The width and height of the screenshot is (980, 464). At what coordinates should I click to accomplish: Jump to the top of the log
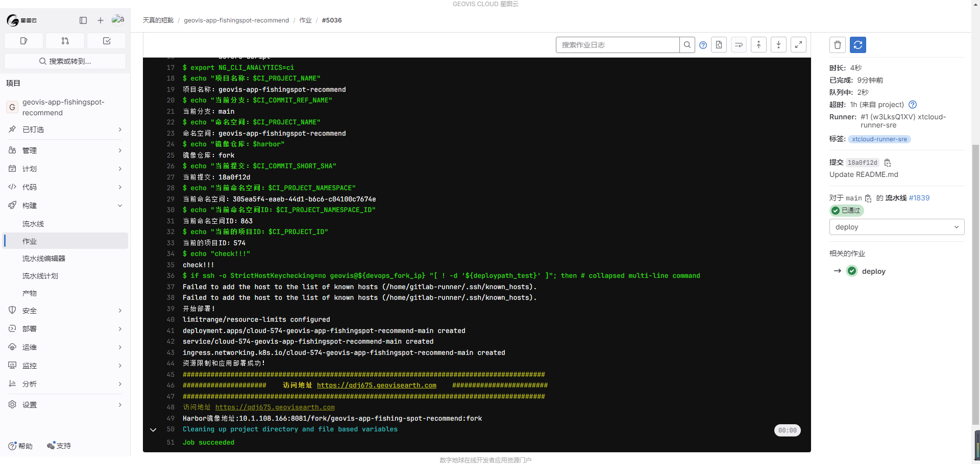758,45
